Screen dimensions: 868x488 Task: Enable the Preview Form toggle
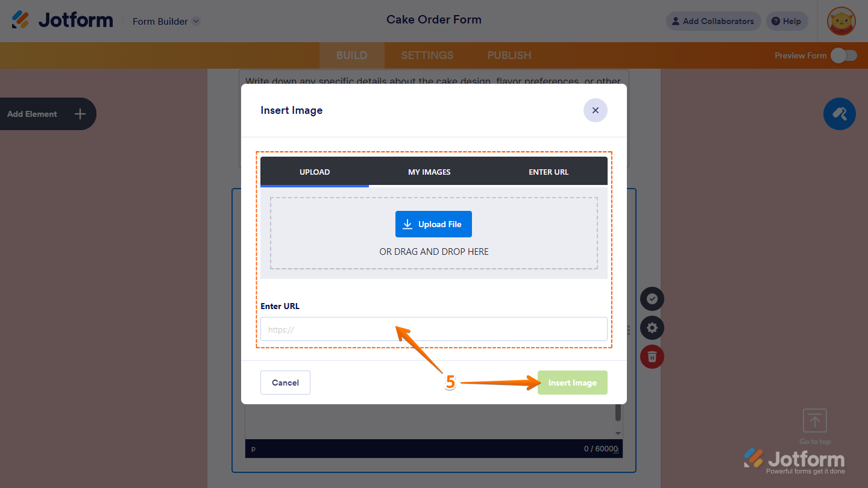point(844,55)
